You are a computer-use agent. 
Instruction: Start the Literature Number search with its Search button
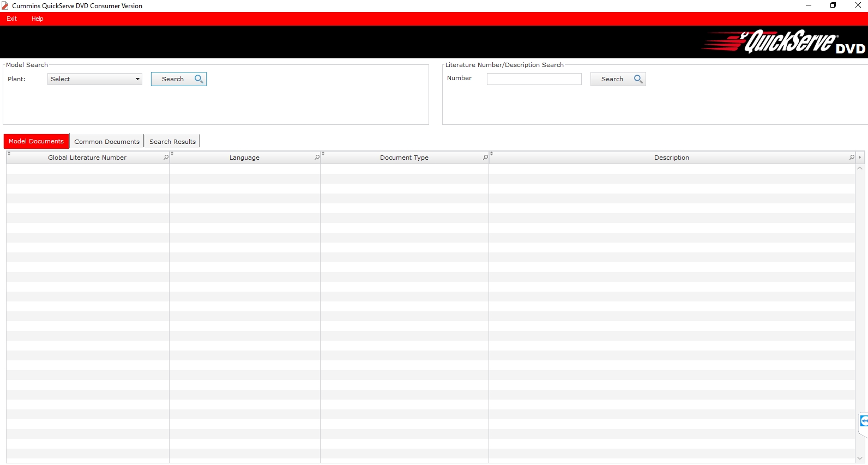[x=618, y=79]
